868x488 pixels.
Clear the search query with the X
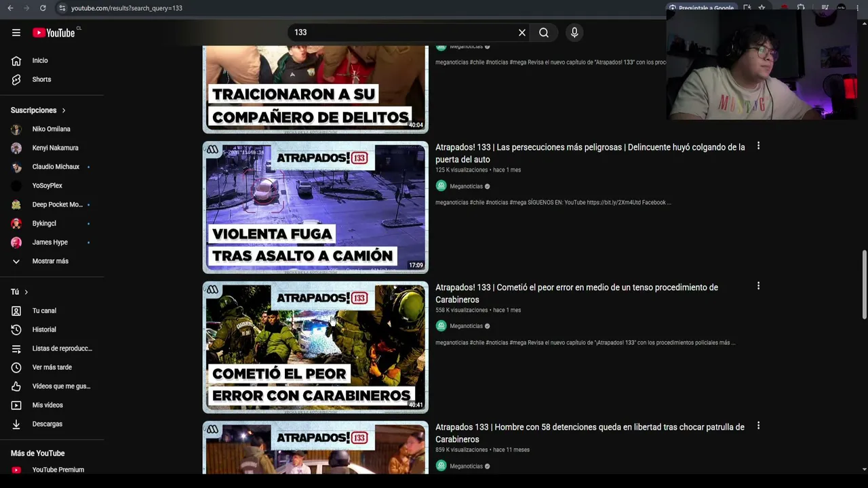(x=522, y=33)
